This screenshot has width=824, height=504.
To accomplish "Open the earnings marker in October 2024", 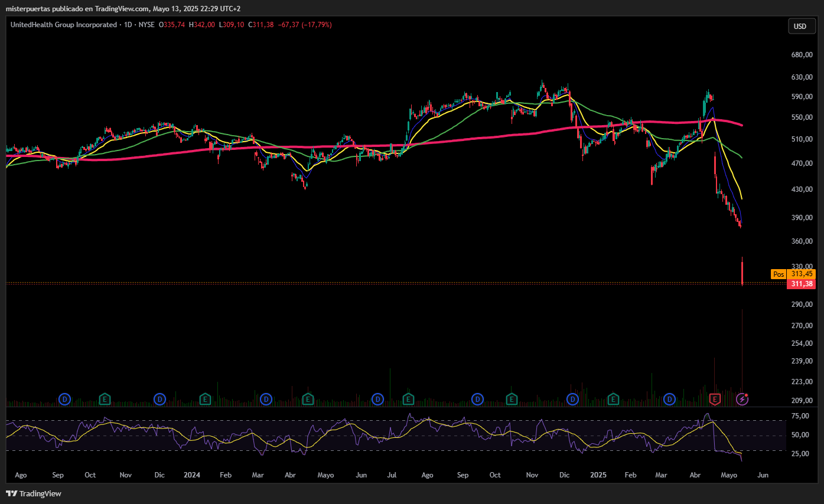I will 512,400.
